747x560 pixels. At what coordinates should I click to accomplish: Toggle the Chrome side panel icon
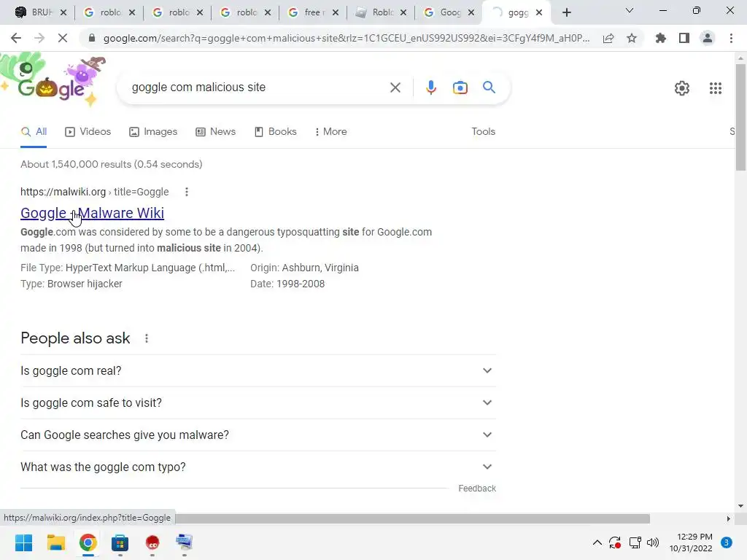click(684, 38)
